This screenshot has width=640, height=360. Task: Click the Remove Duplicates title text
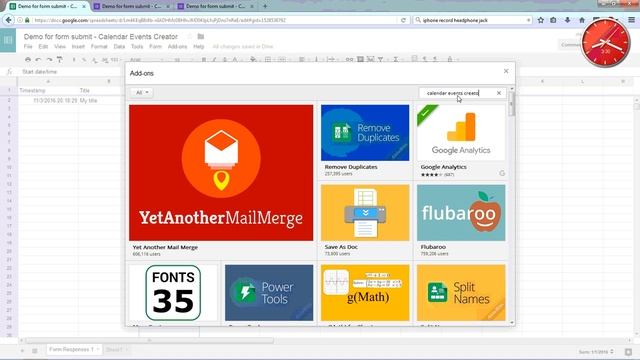pyautogui.click(x=351, y=167)
